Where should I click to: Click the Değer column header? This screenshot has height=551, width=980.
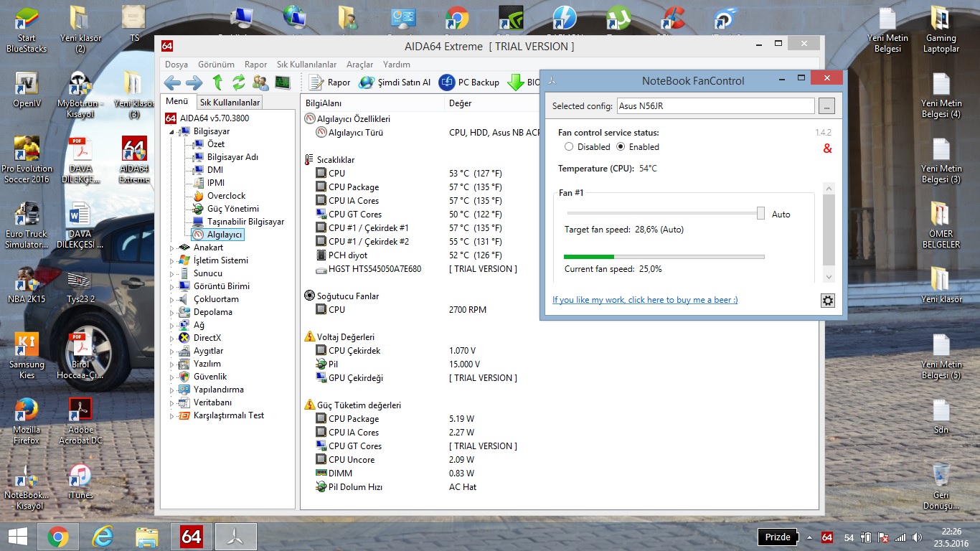491,103
